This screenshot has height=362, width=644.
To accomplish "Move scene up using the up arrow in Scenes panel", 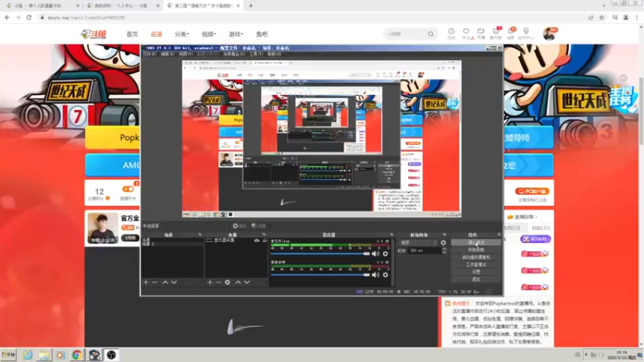I will click(x=165, y=282).
